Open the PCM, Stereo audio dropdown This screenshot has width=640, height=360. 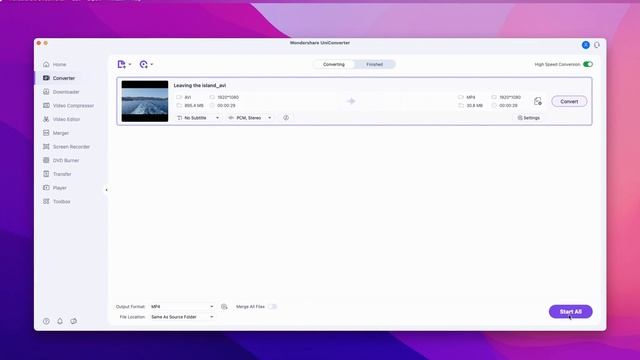coord(250,118)
